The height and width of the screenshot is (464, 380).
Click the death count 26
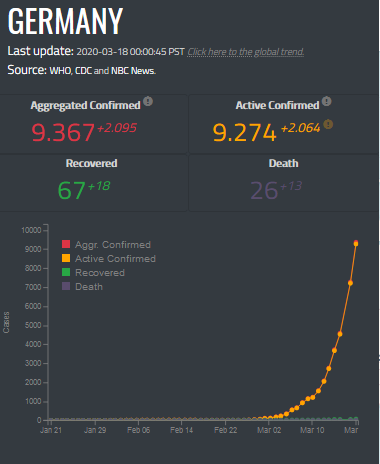(x=264, y=190)
